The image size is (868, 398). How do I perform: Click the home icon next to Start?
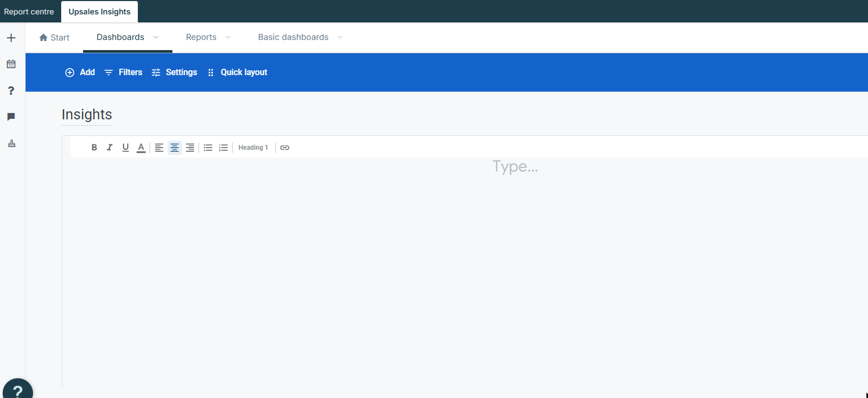pos(44,37)
